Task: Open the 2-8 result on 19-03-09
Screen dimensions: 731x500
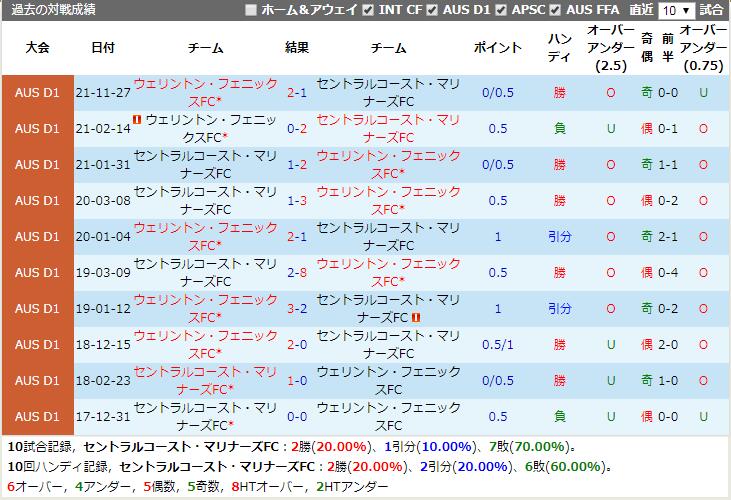Action: [297, 273]
